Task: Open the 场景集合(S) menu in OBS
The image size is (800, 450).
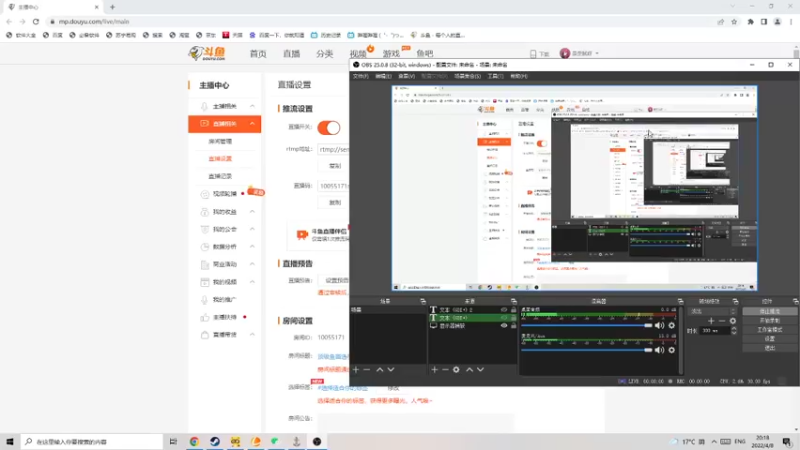Action: pos(467,76)
